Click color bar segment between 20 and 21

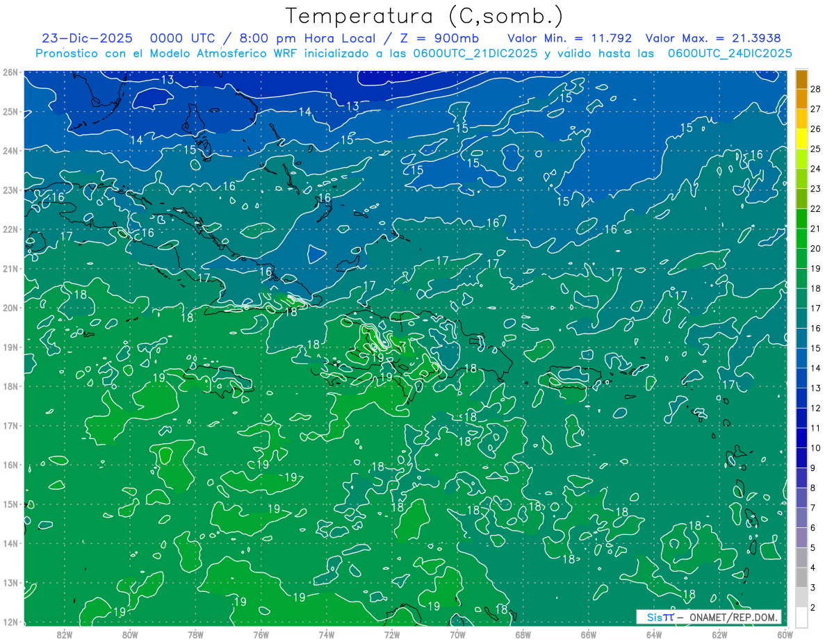802,238
